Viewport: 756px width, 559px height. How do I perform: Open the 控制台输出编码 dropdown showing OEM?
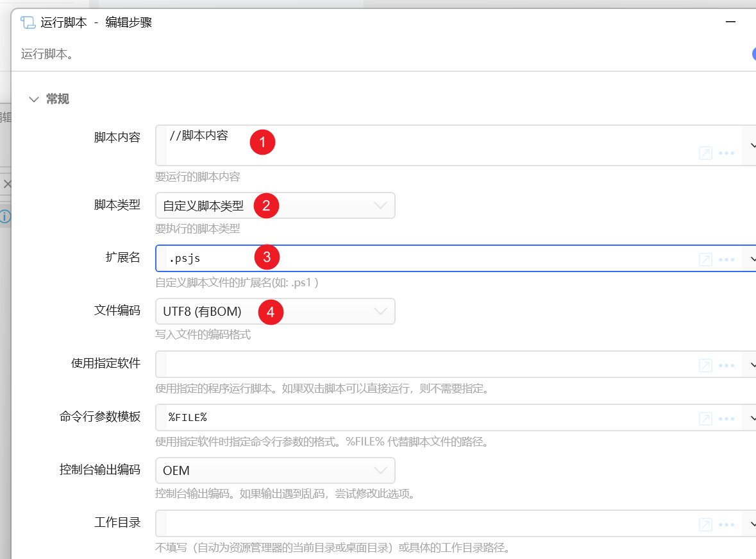275,470
